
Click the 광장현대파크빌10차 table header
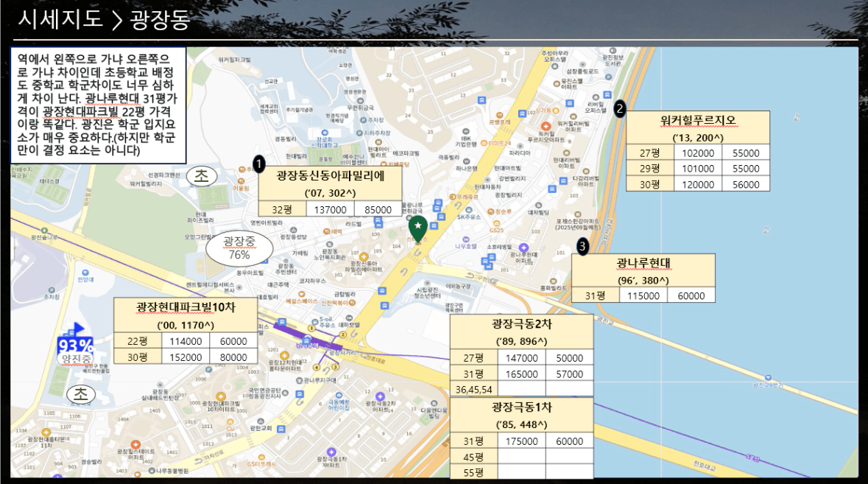(x=186, y=306)
